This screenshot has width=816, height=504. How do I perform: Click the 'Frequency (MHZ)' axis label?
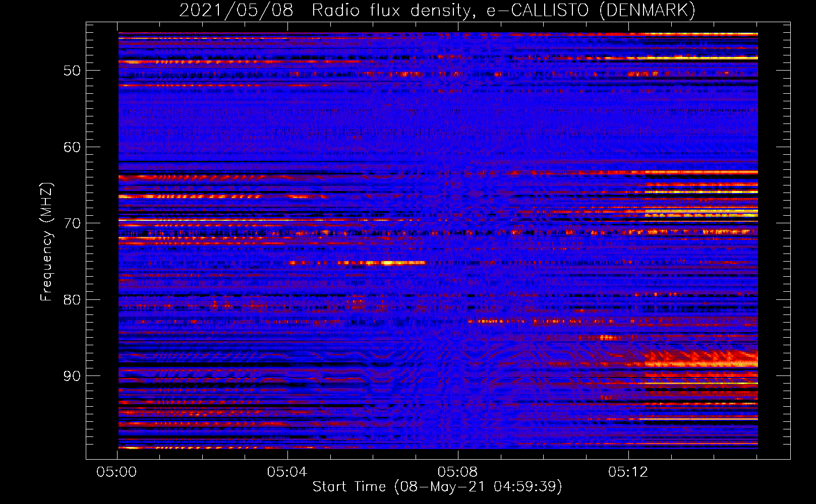pyautogui.click(x=46, y=242)
